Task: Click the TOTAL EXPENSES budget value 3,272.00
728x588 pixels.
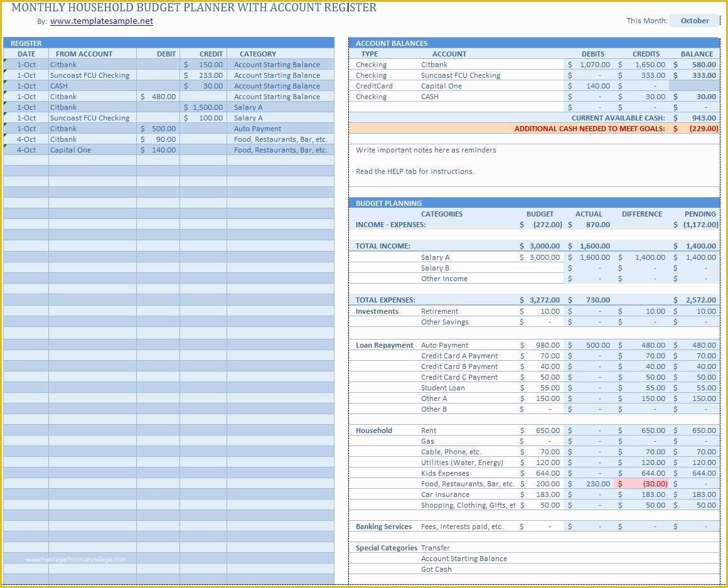Action: pos(542,300)
